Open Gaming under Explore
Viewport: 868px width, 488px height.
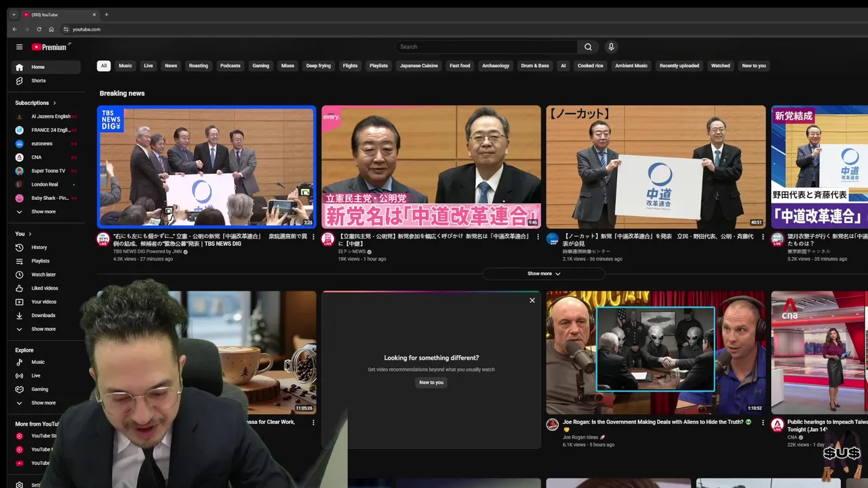45,389
